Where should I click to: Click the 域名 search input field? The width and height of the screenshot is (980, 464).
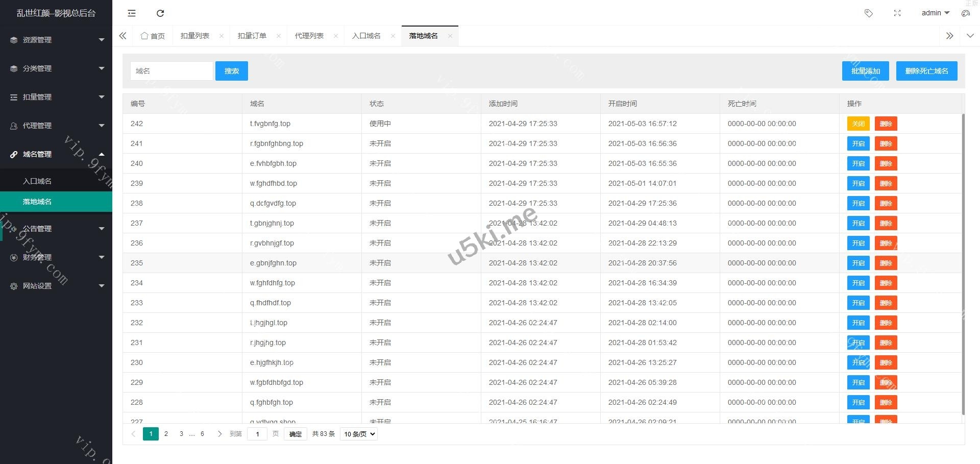[171, 71]
